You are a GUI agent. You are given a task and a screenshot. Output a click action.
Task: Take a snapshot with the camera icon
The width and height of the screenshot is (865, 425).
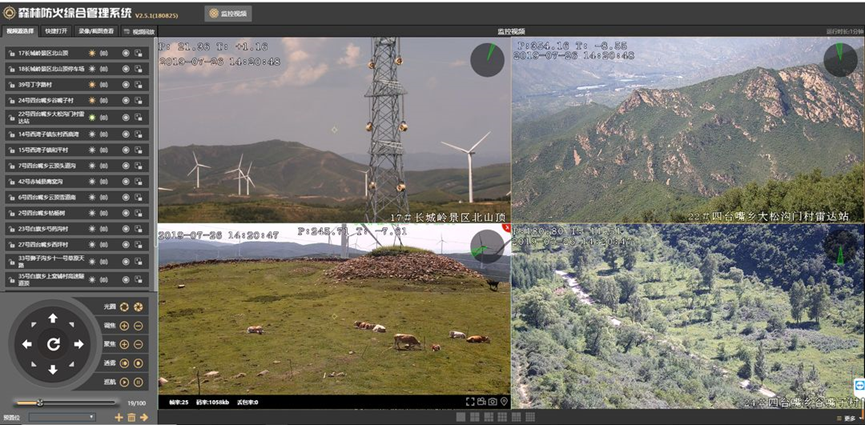491,402
